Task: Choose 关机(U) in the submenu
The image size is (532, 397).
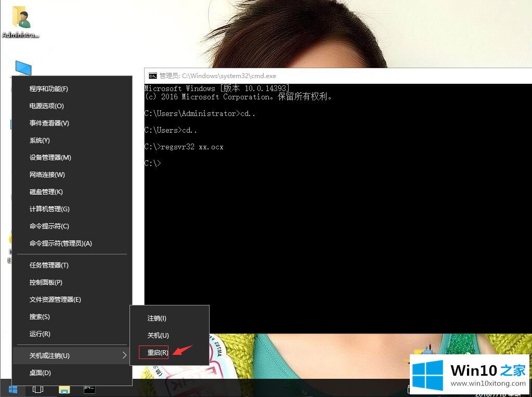Action: click(x=170, y=335)
